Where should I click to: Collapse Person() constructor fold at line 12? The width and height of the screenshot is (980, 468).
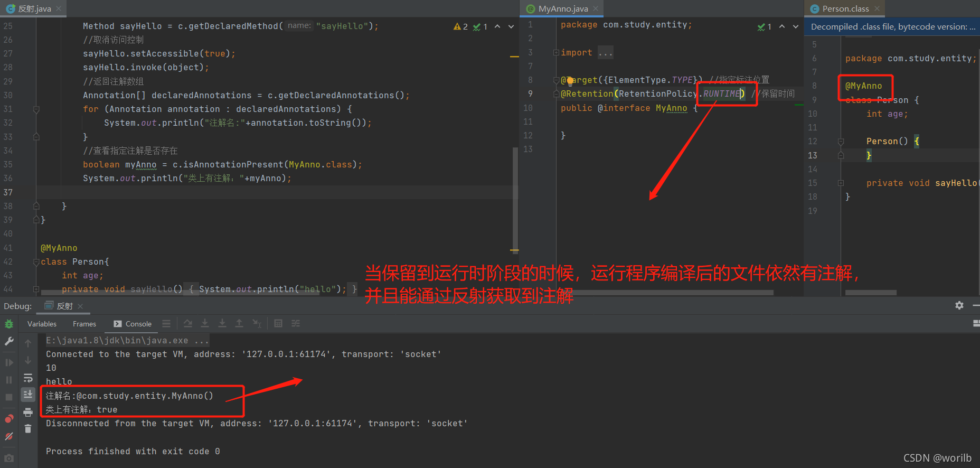(841, 141)
